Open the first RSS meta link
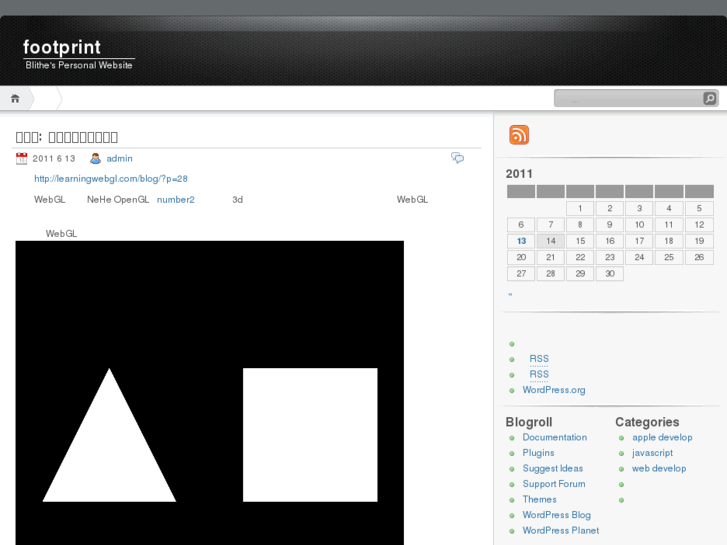This screenshot has height=545, width=727. pos(539,359)
